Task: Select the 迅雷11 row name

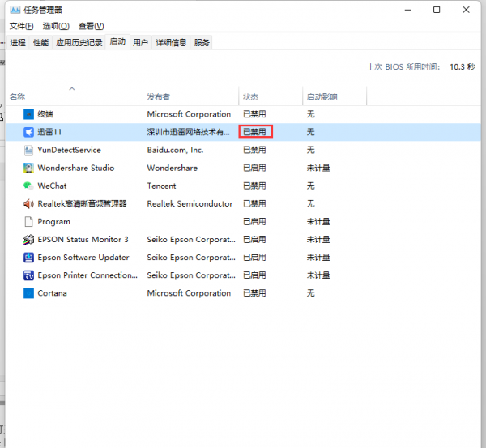Action: tap(49, 132)
